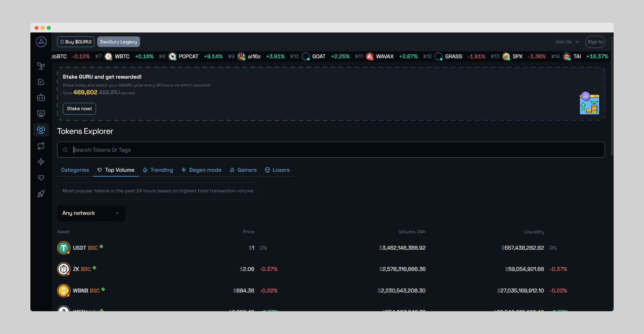Click the WBTC ticker coin icon
644x334 pixels.
(x=108, y=57)
